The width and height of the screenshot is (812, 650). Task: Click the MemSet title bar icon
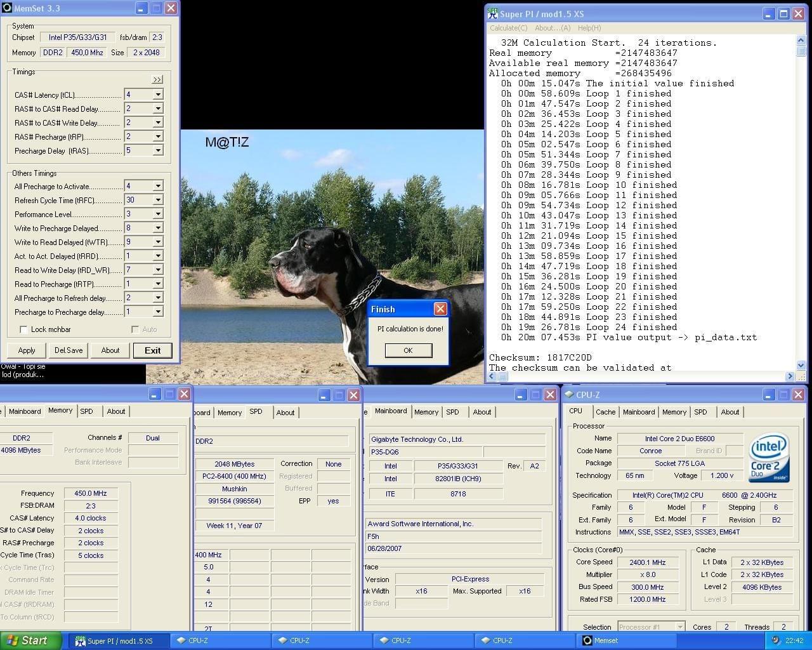tap(6, 8)
